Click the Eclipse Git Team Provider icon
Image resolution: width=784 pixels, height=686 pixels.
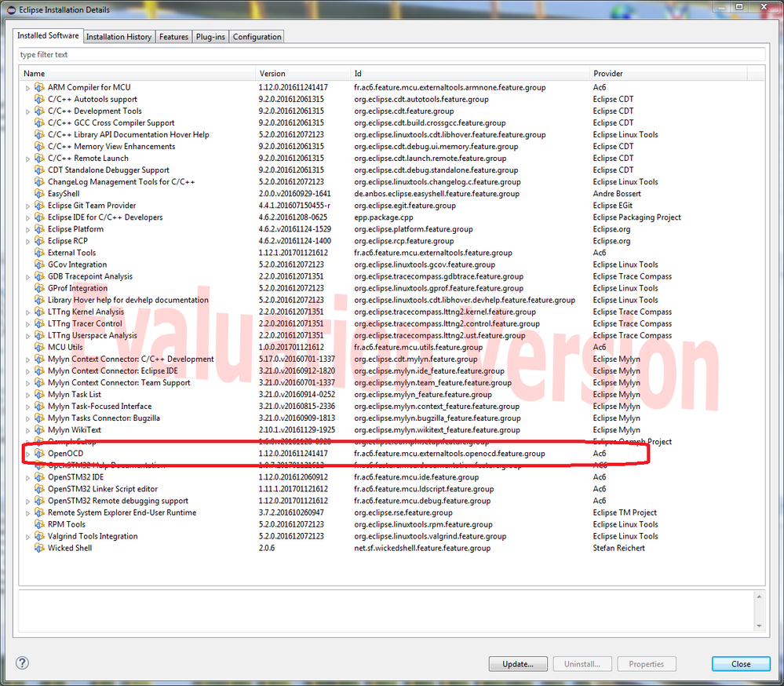(x=39, y=206)
